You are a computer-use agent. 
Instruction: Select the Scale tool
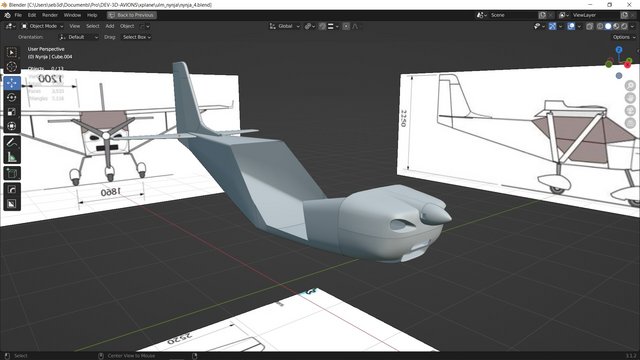click(12, 112)
